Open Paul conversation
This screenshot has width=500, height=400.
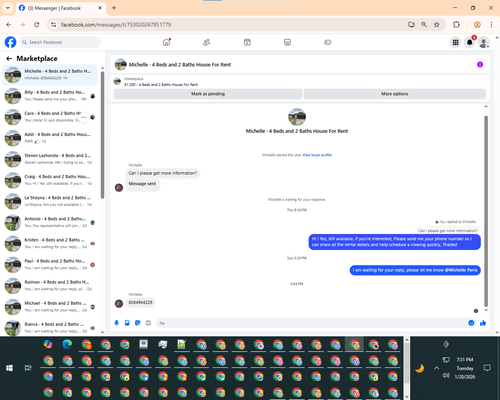[50, 264]
